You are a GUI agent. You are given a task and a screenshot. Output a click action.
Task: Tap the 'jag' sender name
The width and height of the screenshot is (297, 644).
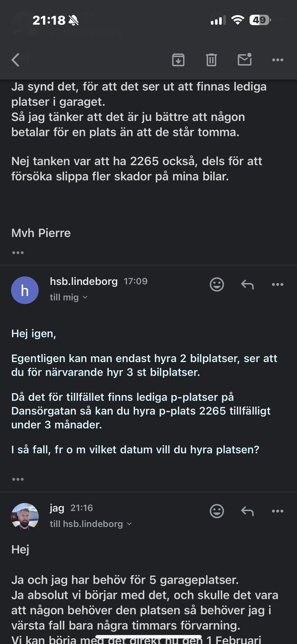click(57, 508)
